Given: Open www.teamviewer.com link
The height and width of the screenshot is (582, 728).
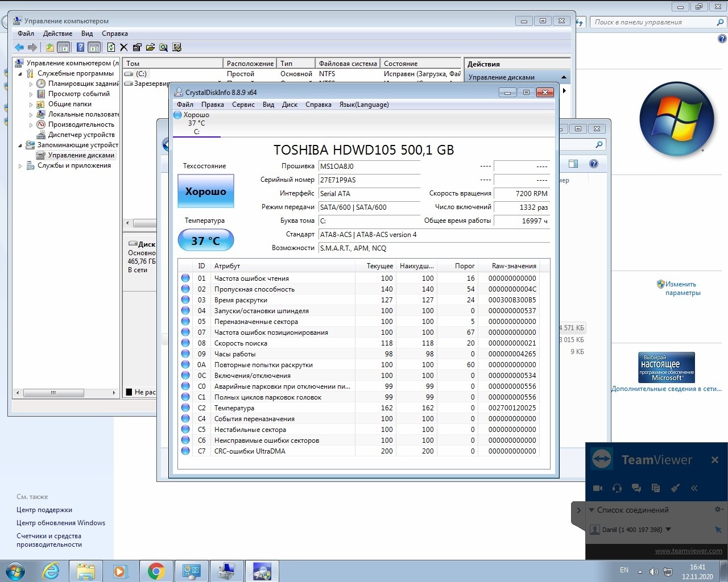Looking at the screenshot, I should click(688, 551).
